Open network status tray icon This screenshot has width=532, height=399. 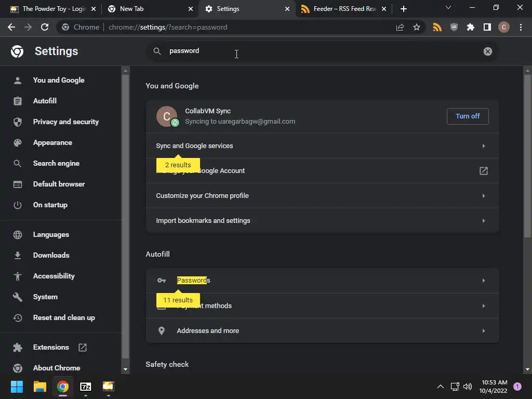click(x=455, y=387)
